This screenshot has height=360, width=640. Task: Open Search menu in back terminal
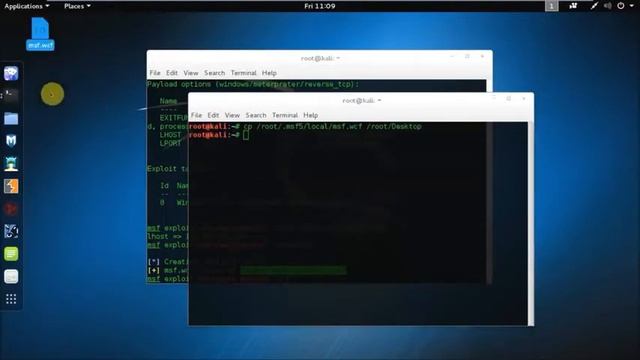coord(215,73)
